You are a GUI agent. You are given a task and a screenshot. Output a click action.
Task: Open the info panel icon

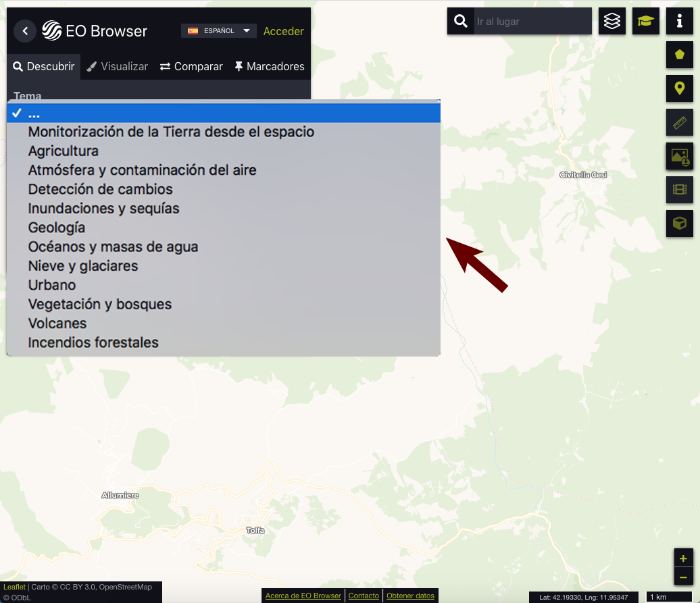coord(680,21)
